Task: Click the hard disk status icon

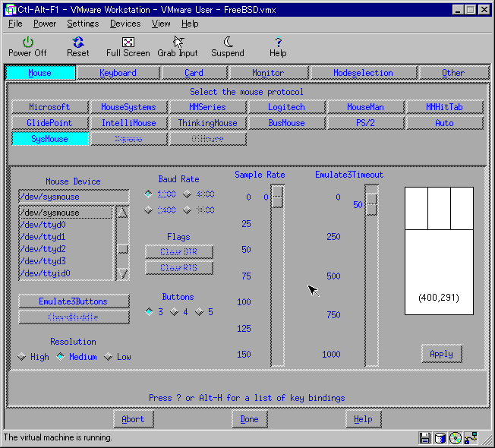Action: (x=440, y=438)
